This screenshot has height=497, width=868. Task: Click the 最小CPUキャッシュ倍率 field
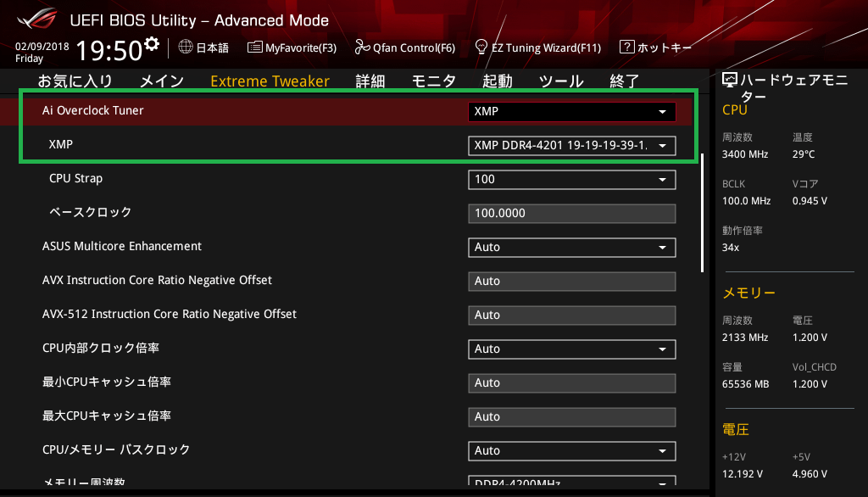point(572,383)
